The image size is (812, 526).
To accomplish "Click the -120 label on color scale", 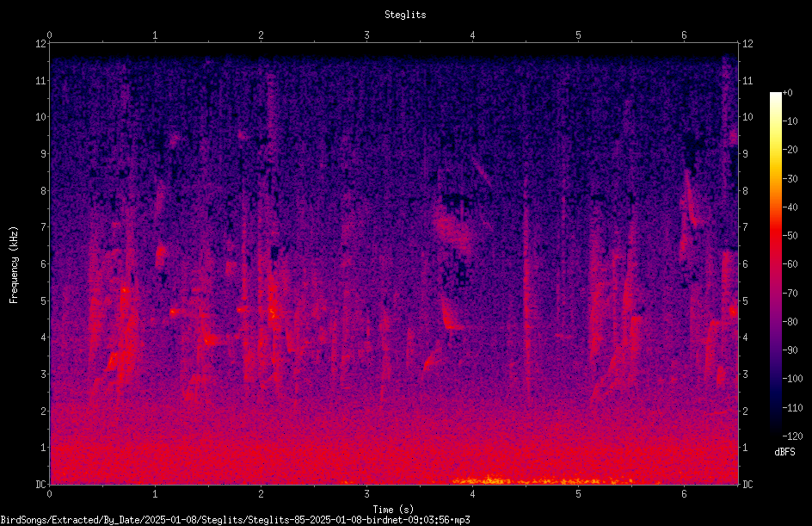I will (x=792, y=436).
